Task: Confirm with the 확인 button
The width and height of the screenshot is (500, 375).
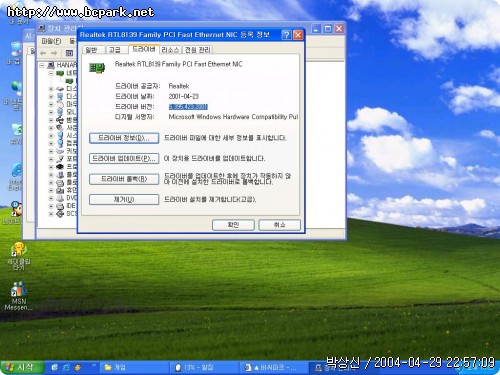Action: point(233,225)
